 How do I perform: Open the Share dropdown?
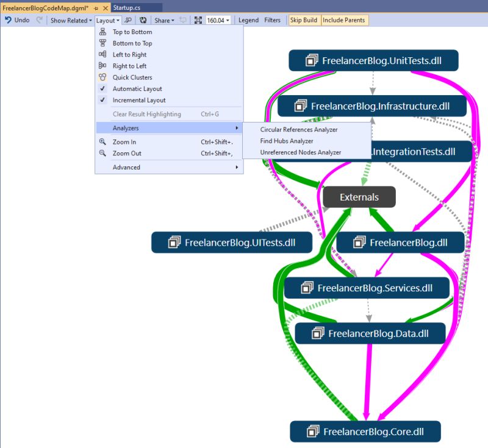[x=162, y=20]
